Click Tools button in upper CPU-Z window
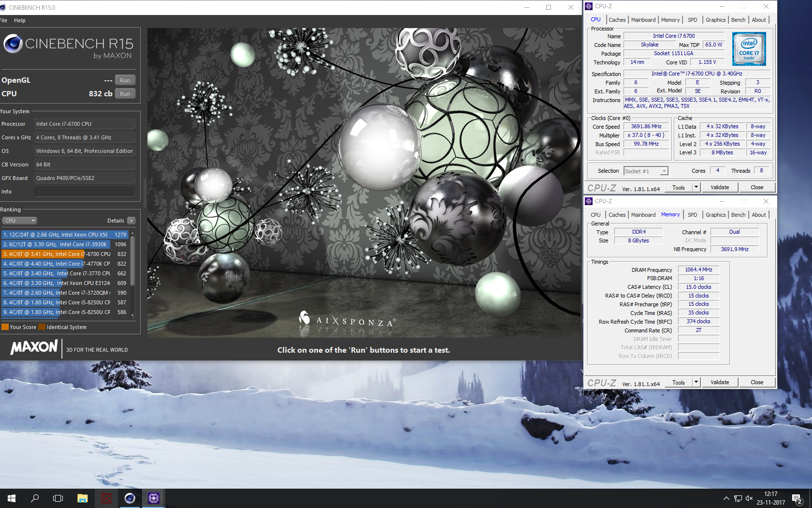The height and width of the screenshot is (508, 812). point(679,188)
